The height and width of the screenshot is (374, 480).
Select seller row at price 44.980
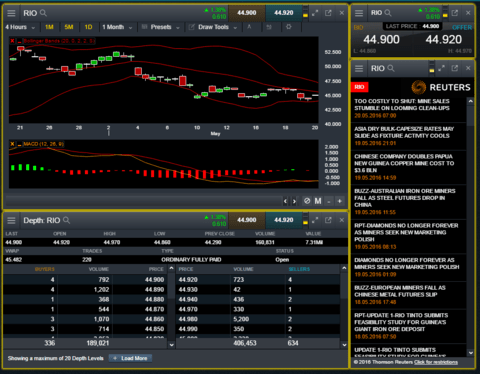coord(258,319)
